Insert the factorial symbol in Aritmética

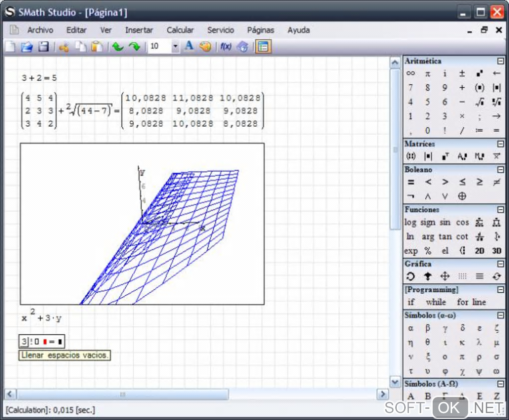pyautogui.click(x=445, y=131)
